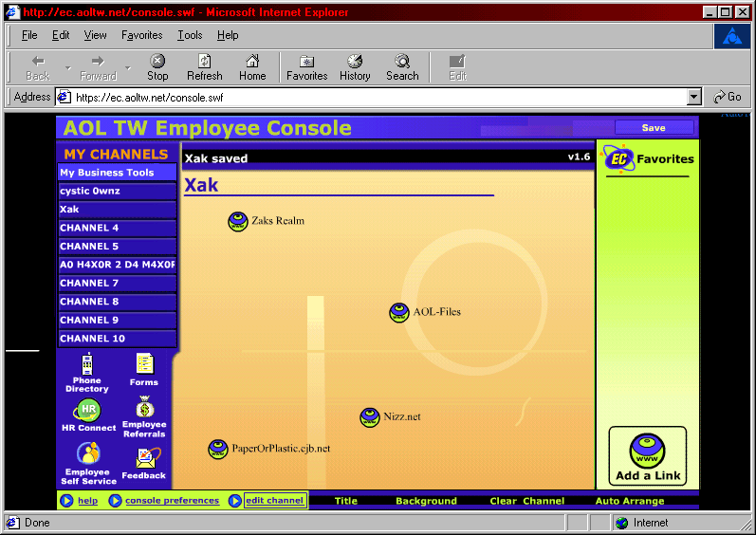Viewport: 756px width, 535px height.
Task: Open the Tools menu
Action: 190,35
